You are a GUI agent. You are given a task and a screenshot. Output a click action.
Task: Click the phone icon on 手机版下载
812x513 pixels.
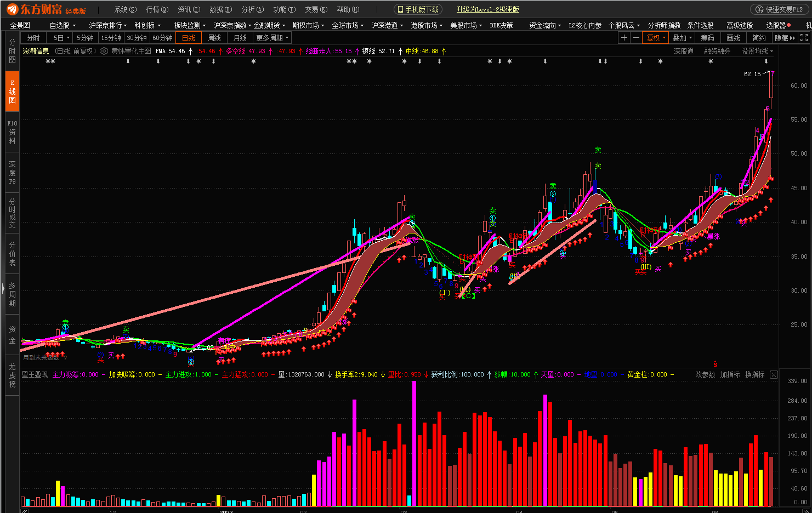400,9
